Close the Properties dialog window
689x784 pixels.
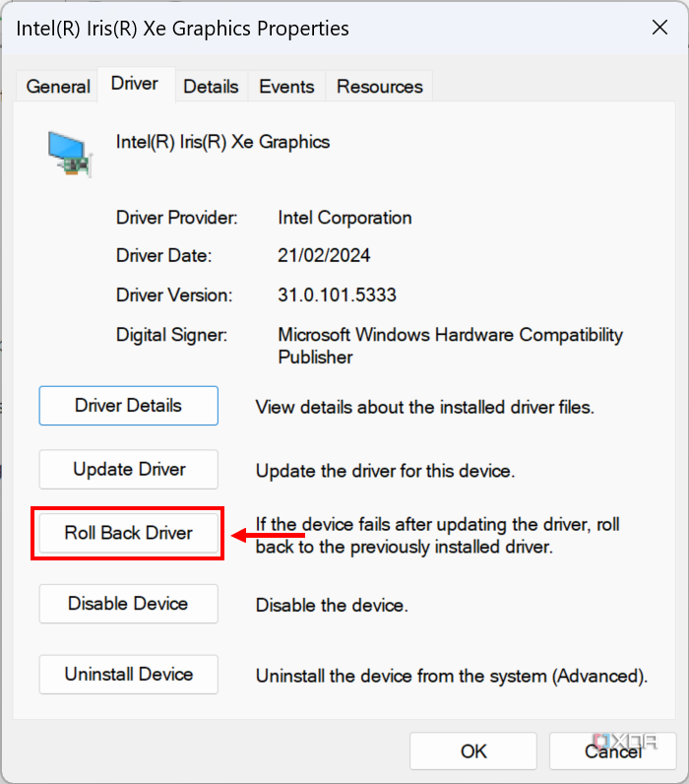click(659, 28)
